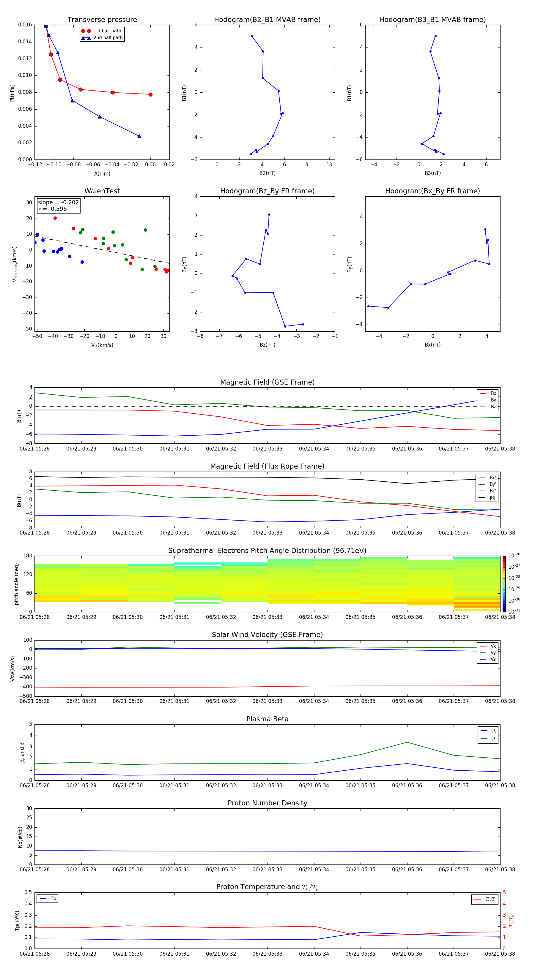This screenshot has width=535, height=980.
Task: Click the "Vsw(km/s)" y-axis label
Action: (12, 668)
